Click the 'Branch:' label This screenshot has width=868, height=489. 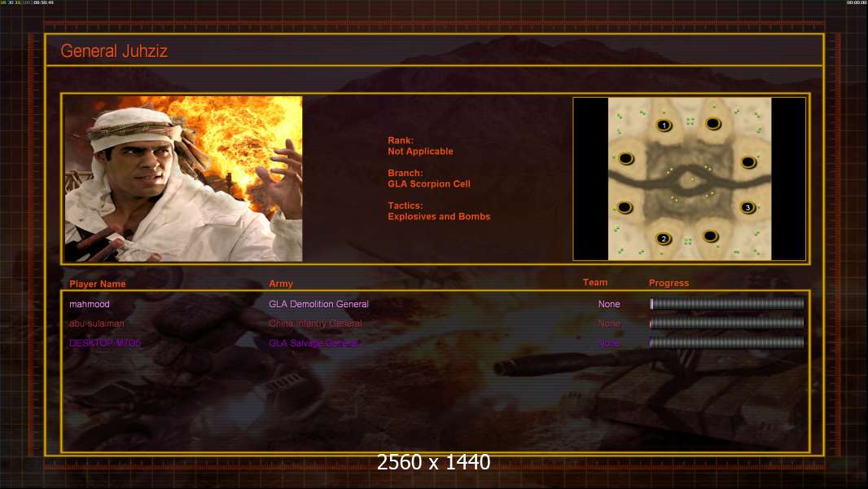(406, 173)
